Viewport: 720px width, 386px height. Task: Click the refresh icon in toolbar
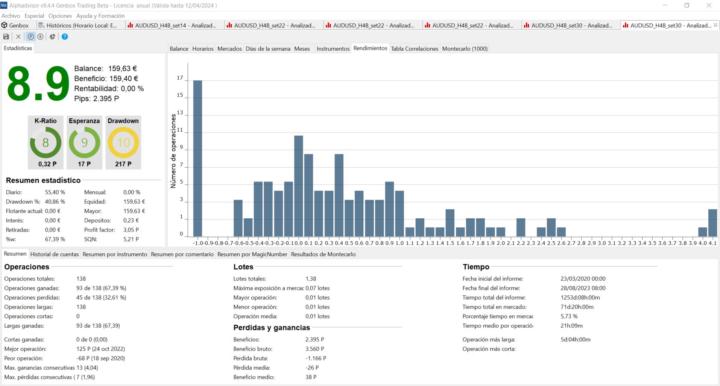52,37
